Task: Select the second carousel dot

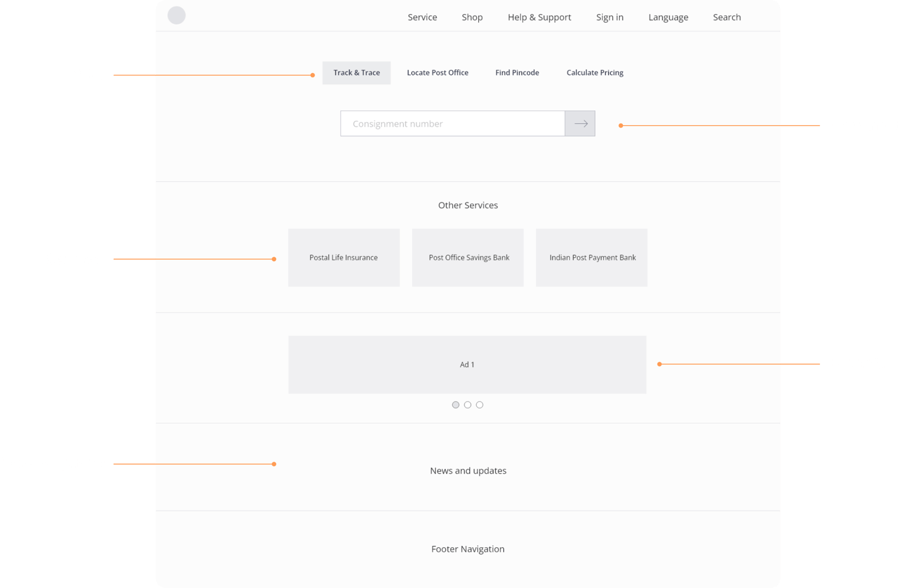Action: pyautogui.click(x=467, y=405)
